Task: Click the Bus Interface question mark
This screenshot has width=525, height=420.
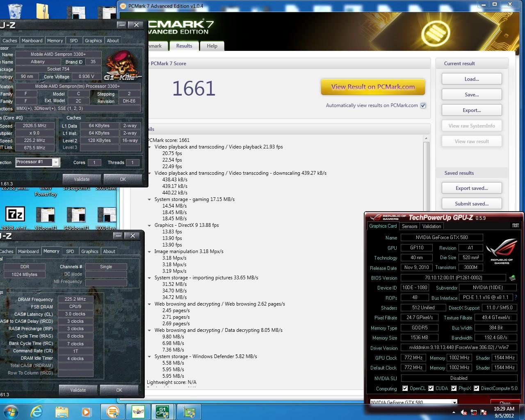Action: [516, 297]
